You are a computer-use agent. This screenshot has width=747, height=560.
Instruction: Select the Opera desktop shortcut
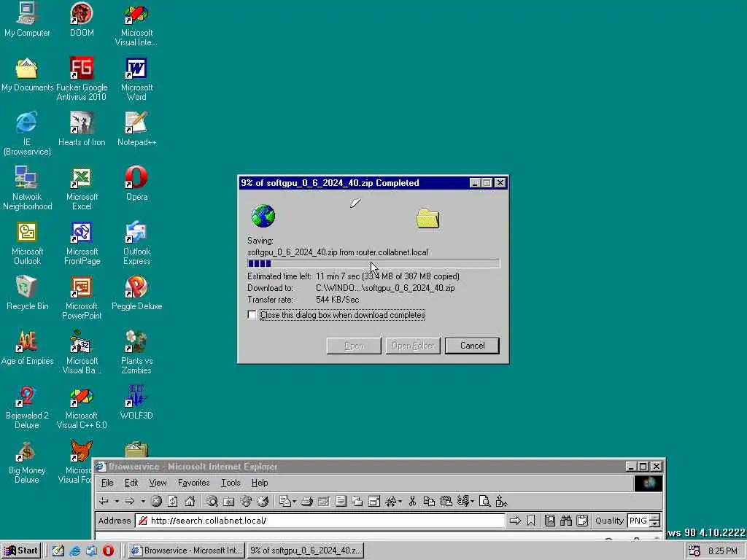coord(136,183)
